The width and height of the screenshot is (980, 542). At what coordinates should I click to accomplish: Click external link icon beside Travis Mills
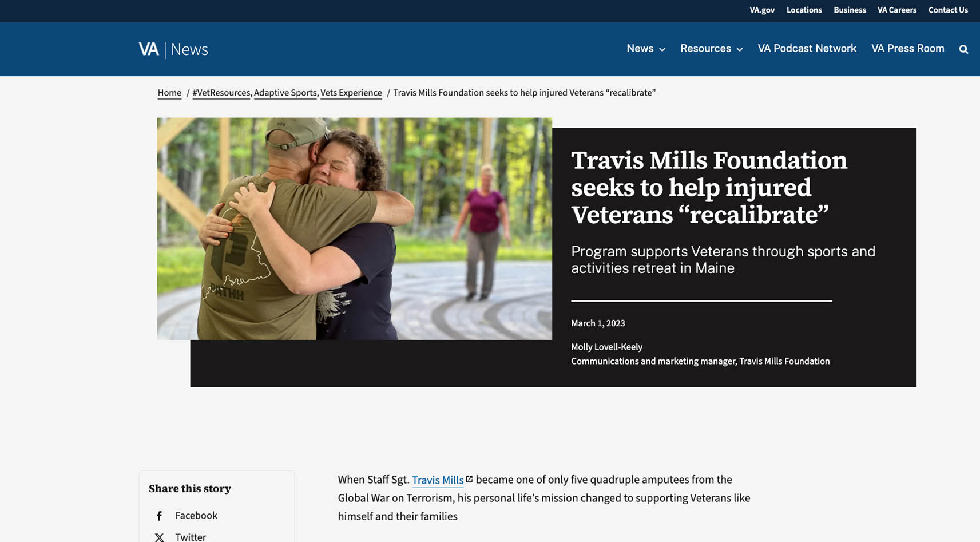[469, 480]
